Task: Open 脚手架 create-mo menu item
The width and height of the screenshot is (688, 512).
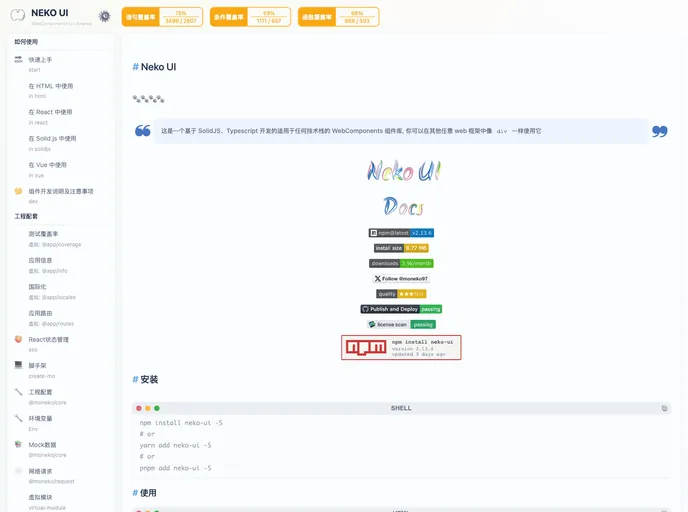Action: click(61, 370)
